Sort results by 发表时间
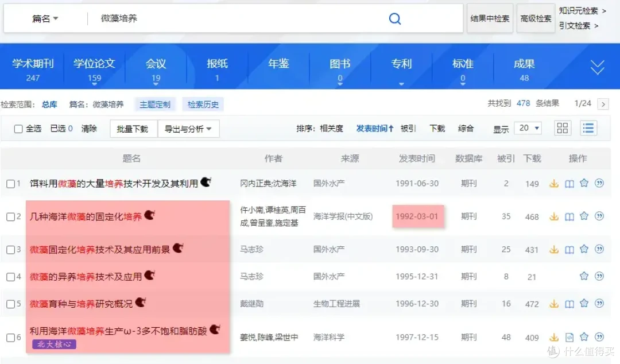This screenshot has width=620, height=364. 374,129
